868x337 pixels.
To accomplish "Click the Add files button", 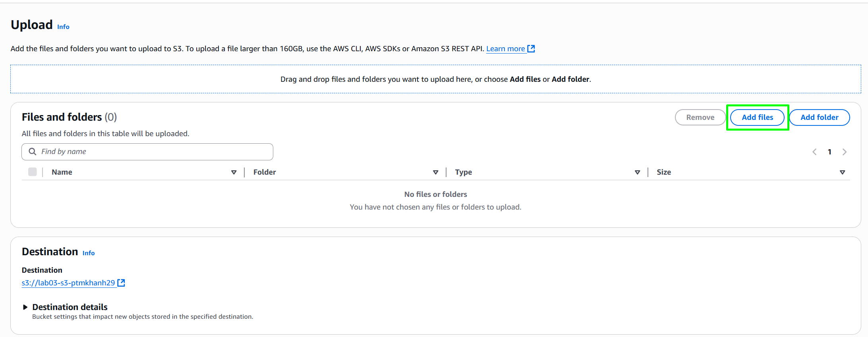I will pos(757,117).
